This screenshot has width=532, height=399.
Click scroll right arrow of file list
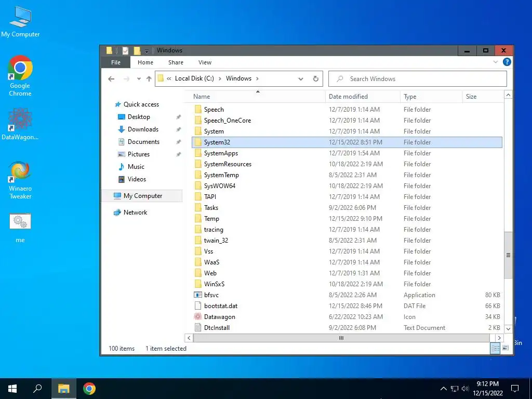[499, 338]
